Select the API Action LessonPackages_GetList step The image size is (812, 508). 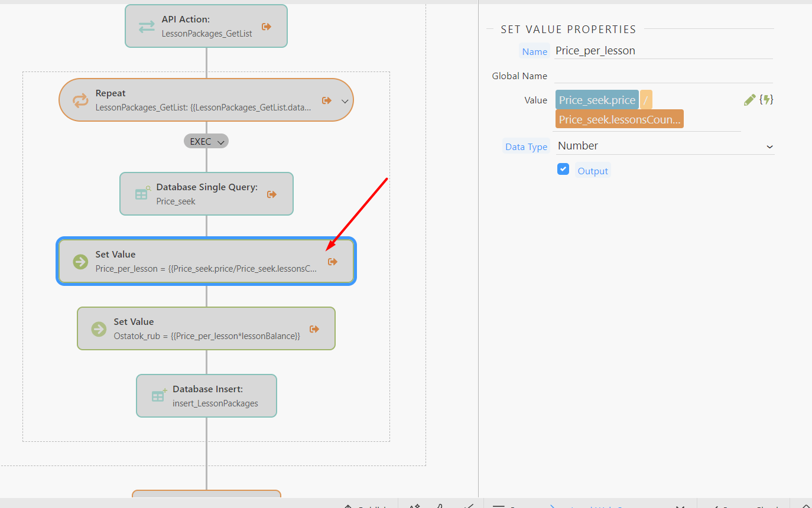(x=206, y=26)
